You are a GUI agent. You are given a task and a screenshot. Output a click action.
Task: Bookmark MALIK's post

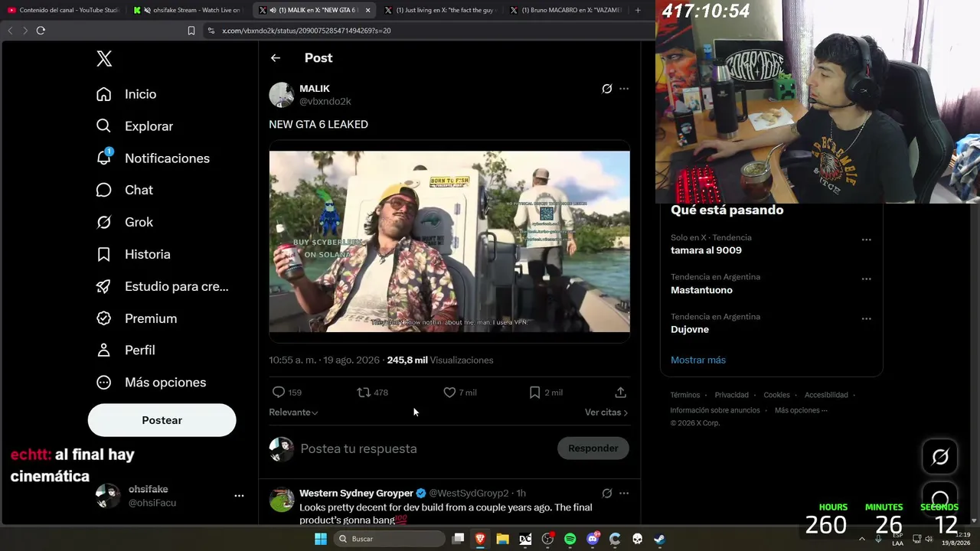tap(534, 393)
